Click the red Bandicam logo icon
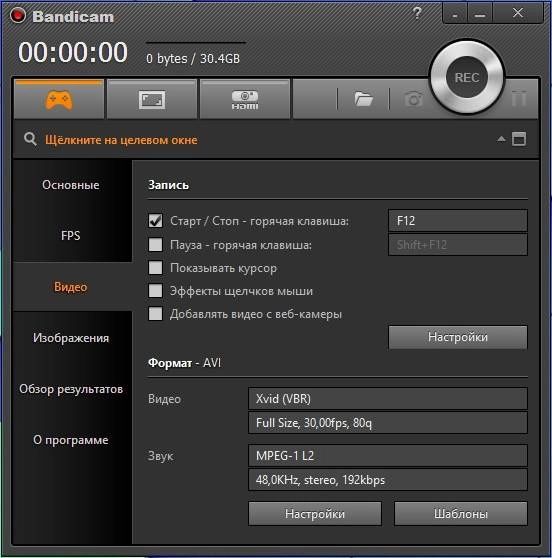 18,15
